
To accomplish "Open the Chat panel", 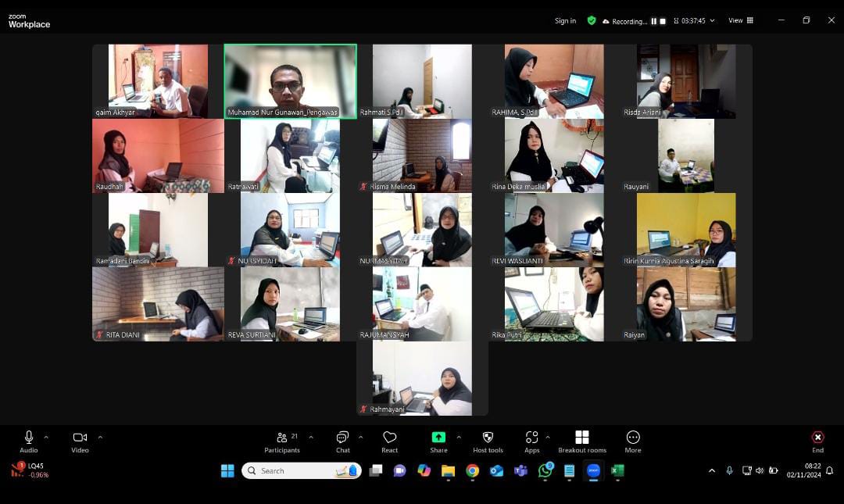I will (x=342, y=441).
